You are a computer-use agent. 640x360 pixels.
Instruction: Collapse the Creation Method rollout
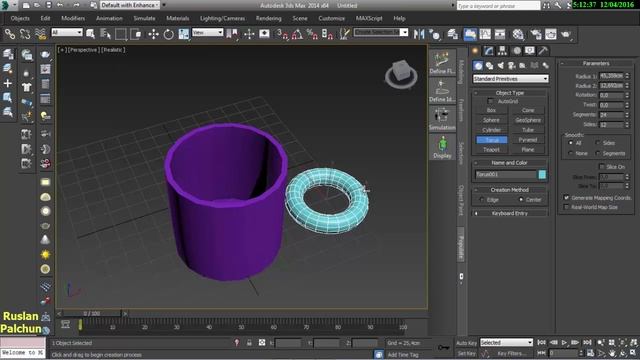pyautogui.click(x=510, y=190)
